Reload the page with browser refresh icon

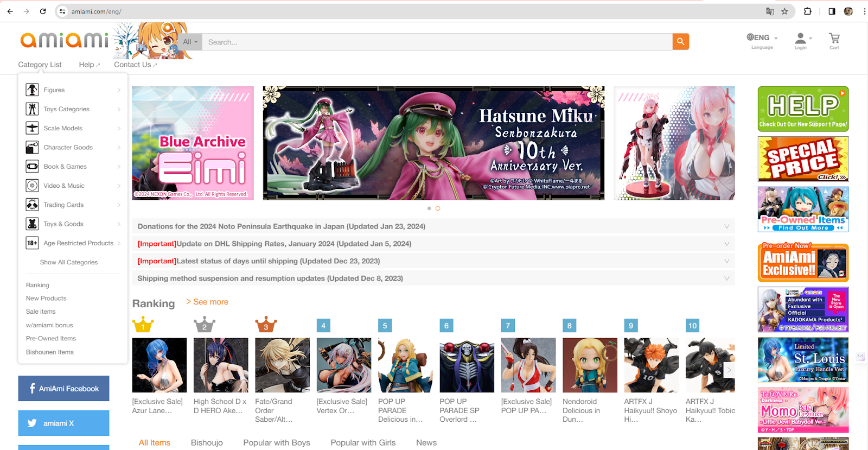click(x=43, y=11)
